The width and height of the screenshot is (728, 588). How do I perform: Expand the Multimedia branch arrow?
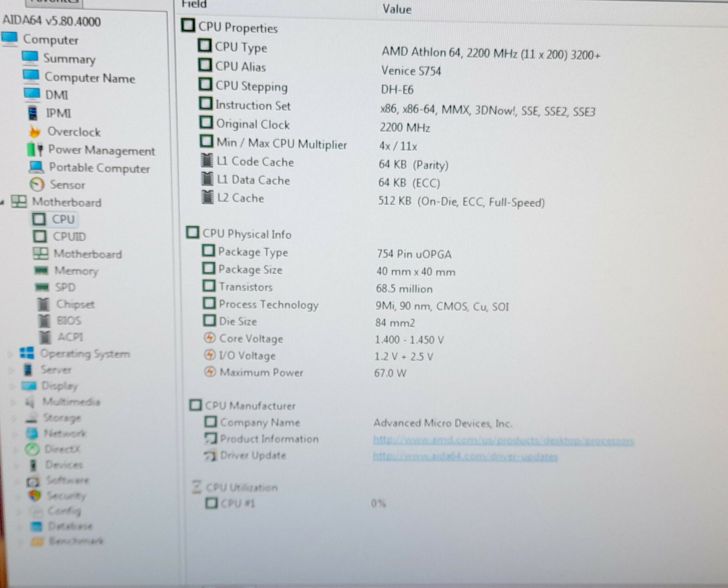[x=15, y=402]
